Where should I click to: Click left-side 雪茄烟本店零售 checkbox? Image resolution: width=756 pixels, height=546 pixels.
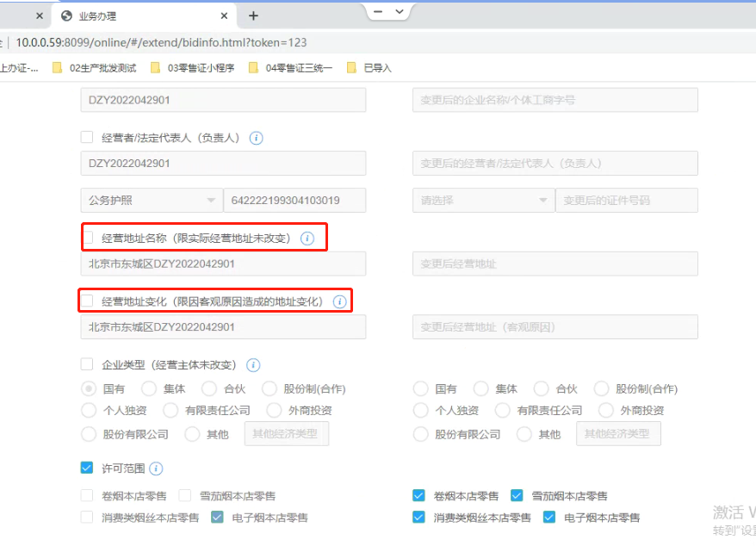tap(184, 495)
